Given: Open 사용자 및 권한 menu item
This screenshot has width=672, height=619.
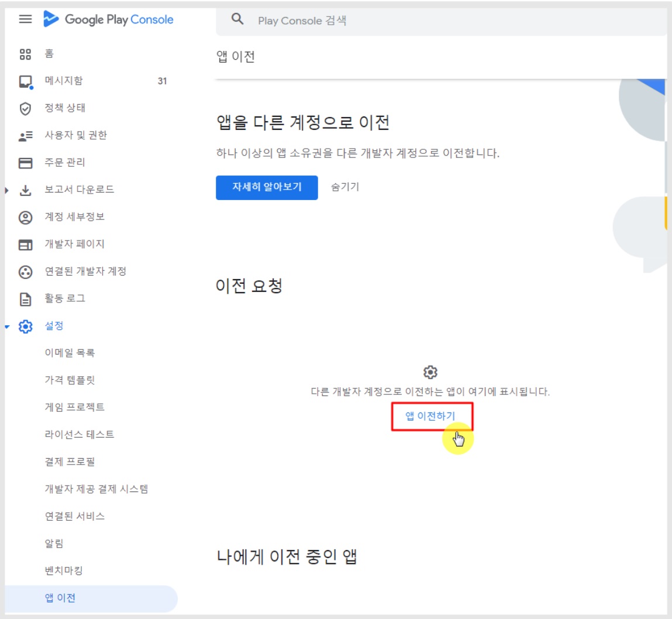Looking at the screenshot, I should point(76,135).
